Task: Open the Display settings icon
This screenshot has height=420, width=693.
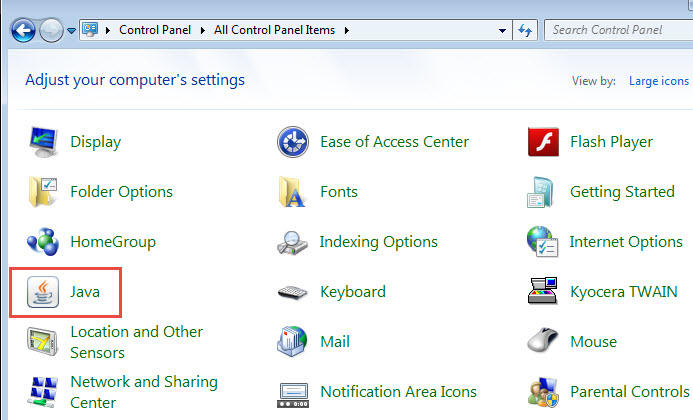Action: tap(43, 142)
